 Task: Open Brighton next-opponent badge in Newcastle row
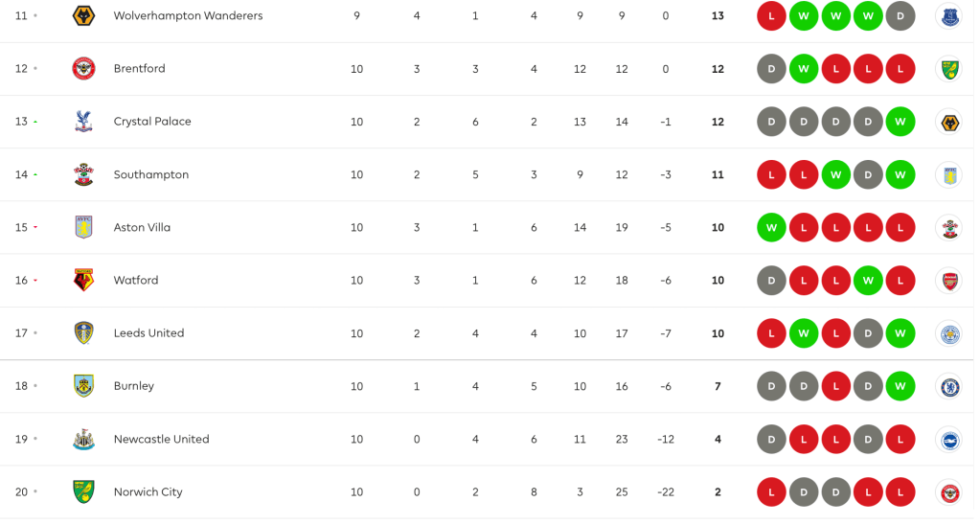click(948, 439)
